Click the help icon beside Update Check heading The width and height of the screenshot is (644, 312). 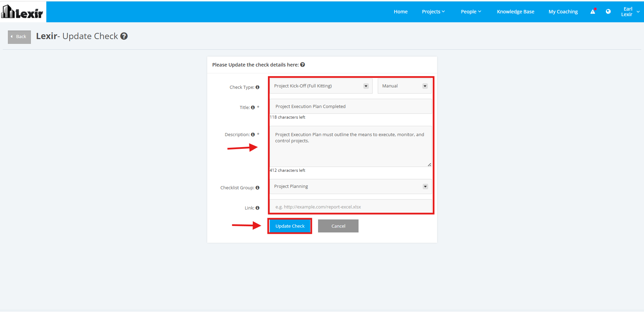(124, 36)
